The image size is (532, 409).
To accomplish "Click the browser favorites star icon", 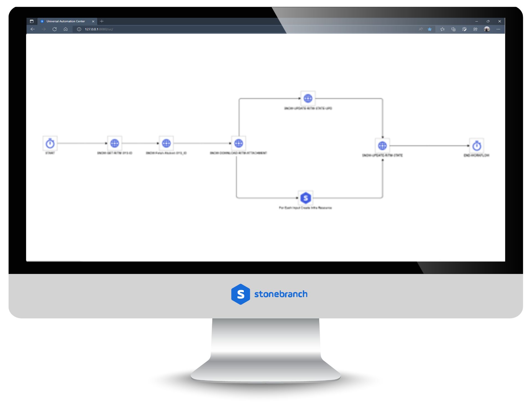I will pyautogui.click(x=430, y=29).
